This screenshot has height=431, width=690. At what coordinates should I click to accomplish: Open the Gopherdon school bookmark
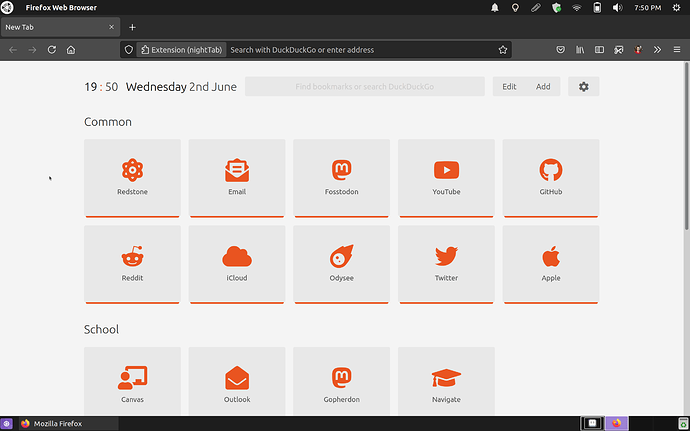point(341,381)
